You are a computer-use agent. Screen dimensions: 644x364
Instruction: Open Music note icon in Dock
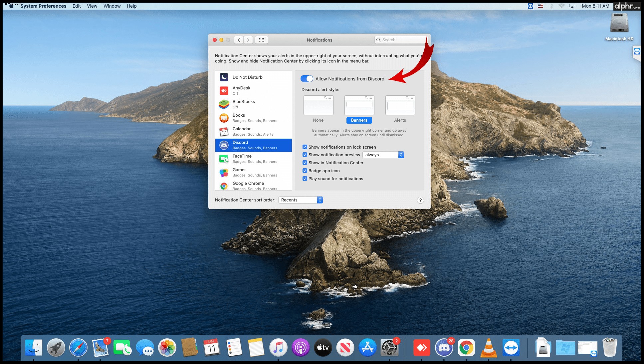(x=278, y=348)
